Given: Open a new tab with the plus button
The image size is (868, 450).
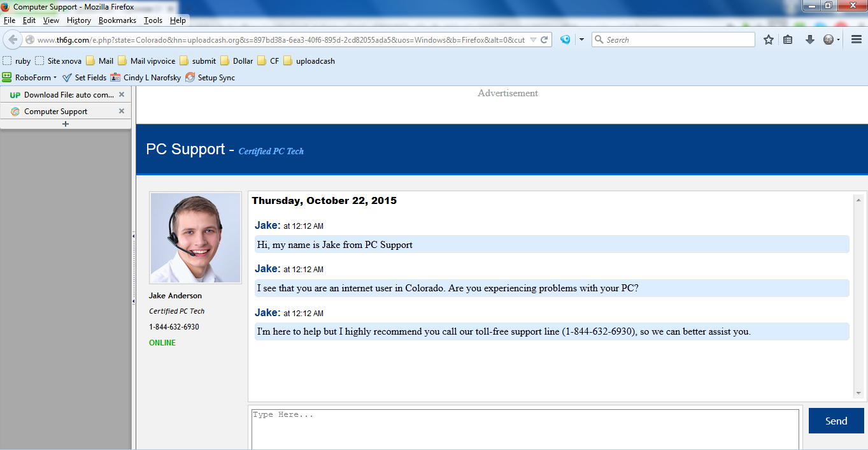Looking at the screenshot, I should (66, 124).
